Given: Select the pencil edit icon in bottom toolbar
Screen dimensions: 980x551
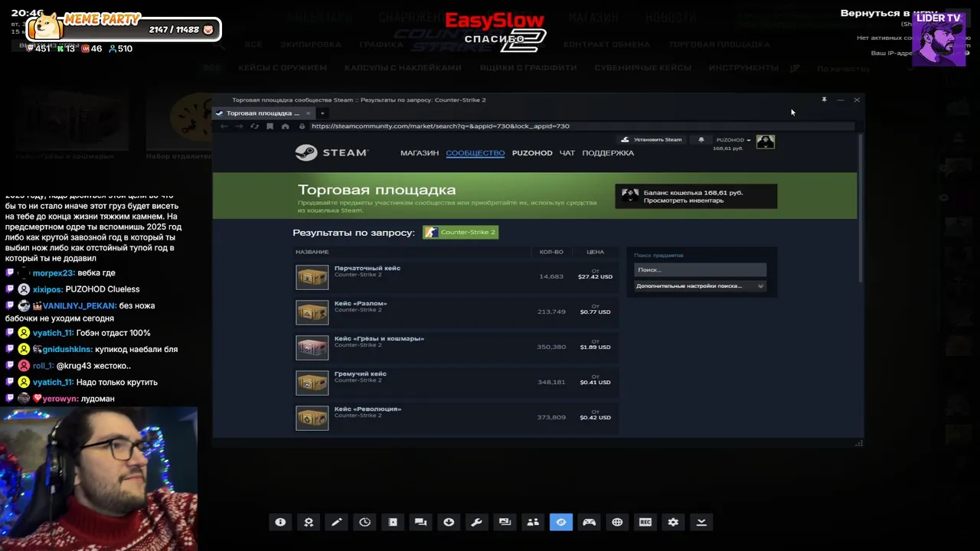Looking at the screenshot, I should pos(336,522).
